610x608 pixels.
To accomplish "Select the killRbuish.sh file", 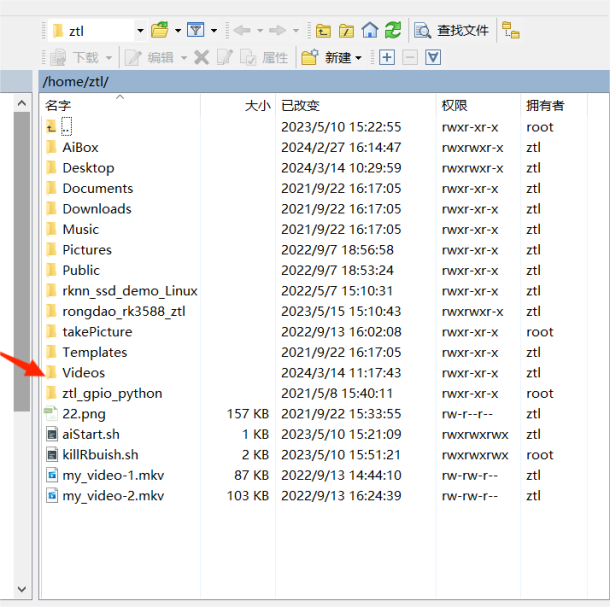I will pyautogui.click(x=100, y=455).
